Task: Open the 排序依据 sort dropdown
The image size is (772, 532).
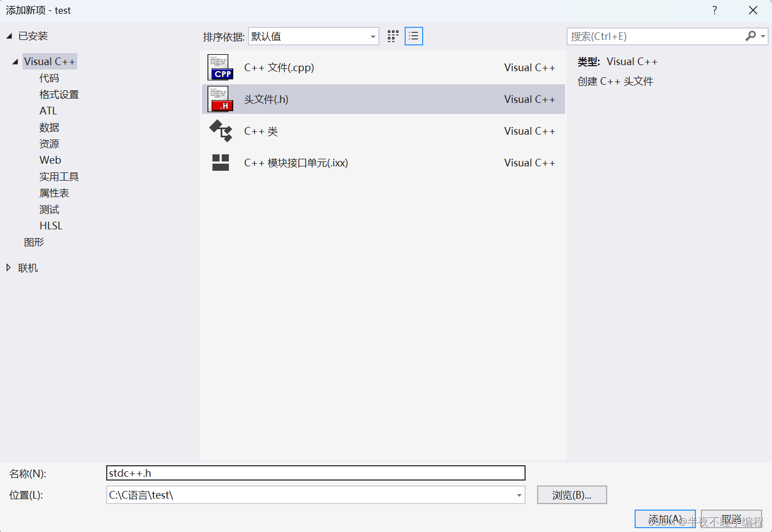Action: tap(373, 36)
